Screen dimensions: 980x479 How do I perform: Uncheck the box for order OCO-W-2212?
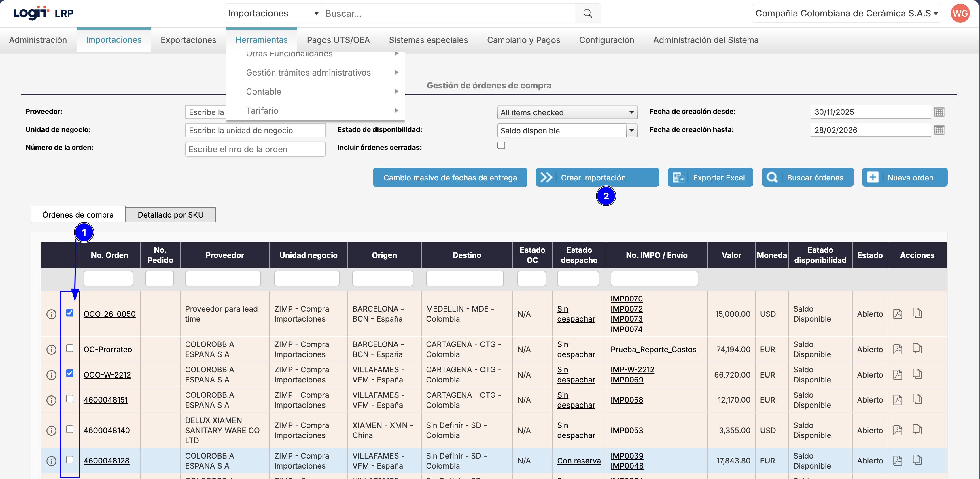pos(70,373)
